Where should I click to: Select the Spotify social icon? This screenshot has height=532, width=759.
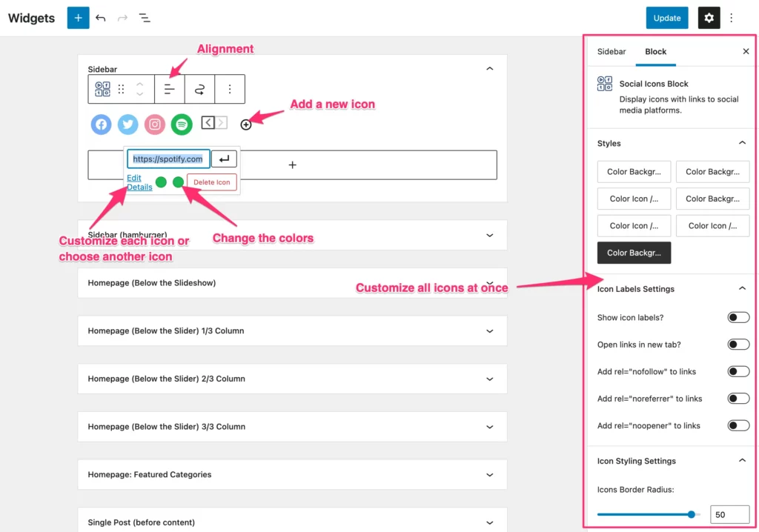(182, 124)
